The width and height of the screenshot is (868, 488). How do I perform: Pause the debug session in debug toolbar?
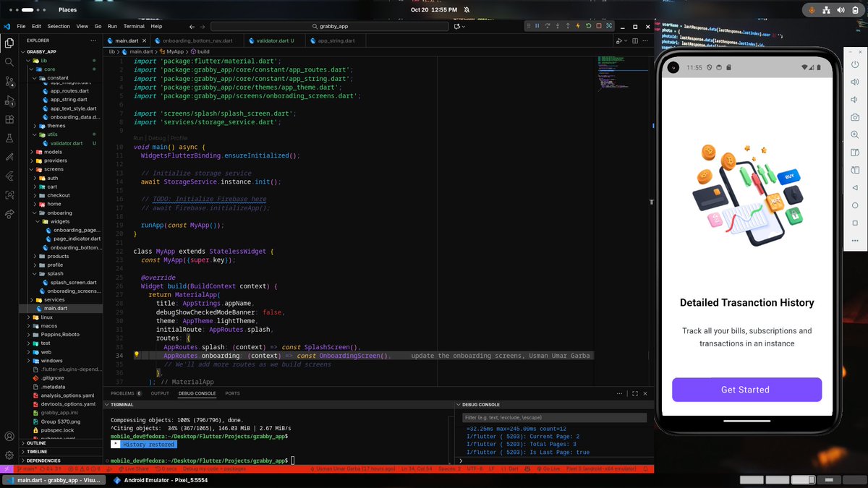click(537, 26)
